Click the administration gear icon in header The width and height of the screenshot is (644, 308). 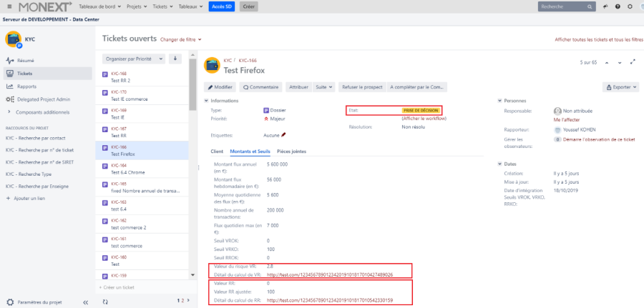click(630, 6)
